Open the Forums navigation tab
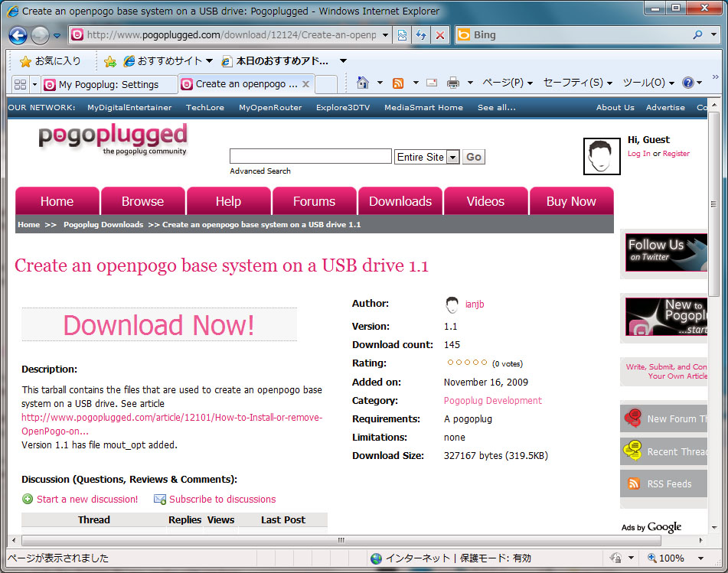 pos(314,201)
